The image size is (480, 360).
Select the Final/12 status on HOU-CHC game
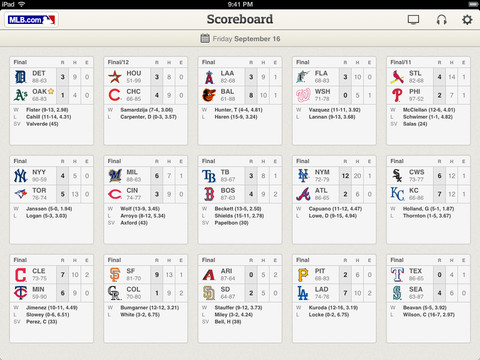tap(118, 62)
